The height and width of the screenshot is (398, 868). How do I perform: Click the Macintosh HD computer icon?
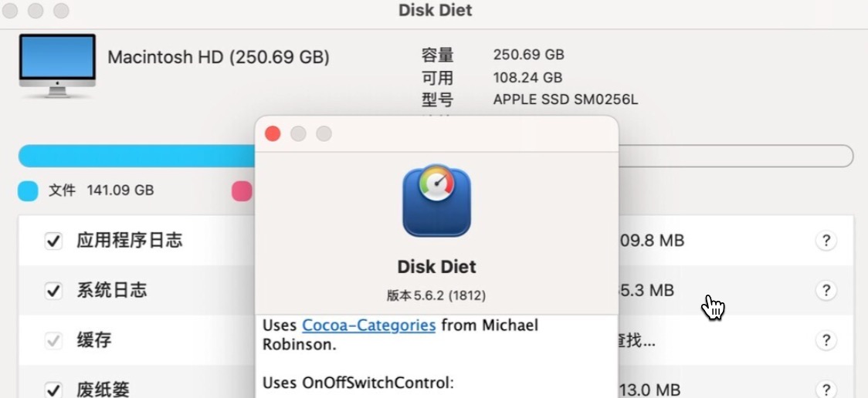click(x=57, y=66)
